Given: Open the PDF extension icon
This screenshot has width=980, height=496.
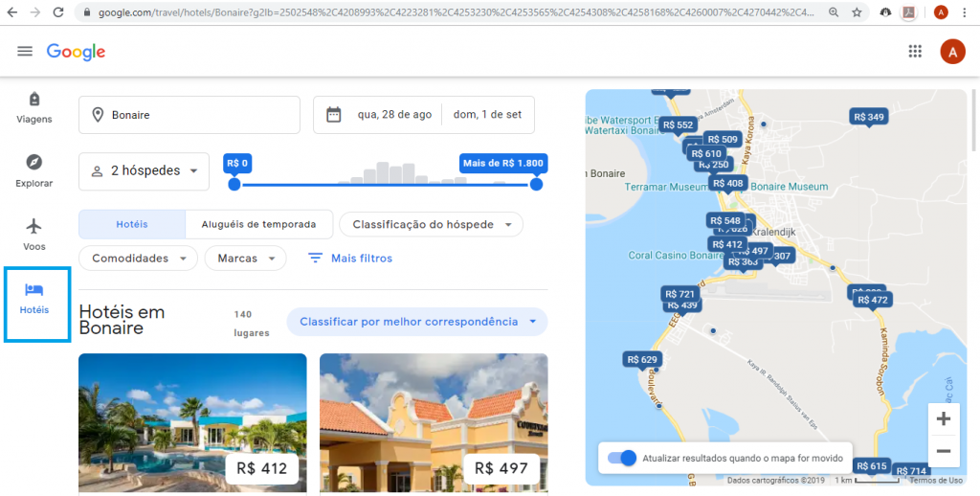Looking at the screenshot, I should coord(909,11).
